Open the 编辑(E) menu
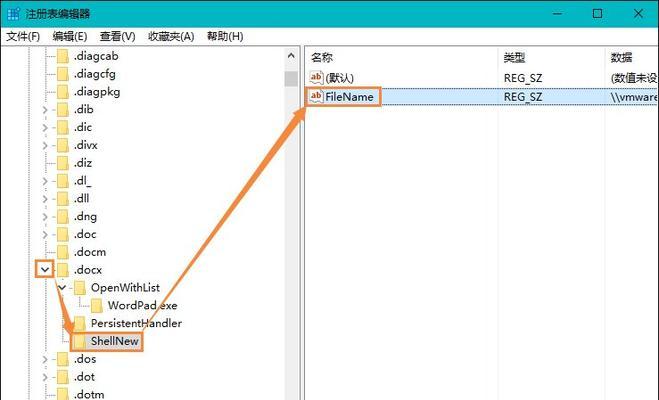This screenshot has width=659, height=400. (70, 37)
